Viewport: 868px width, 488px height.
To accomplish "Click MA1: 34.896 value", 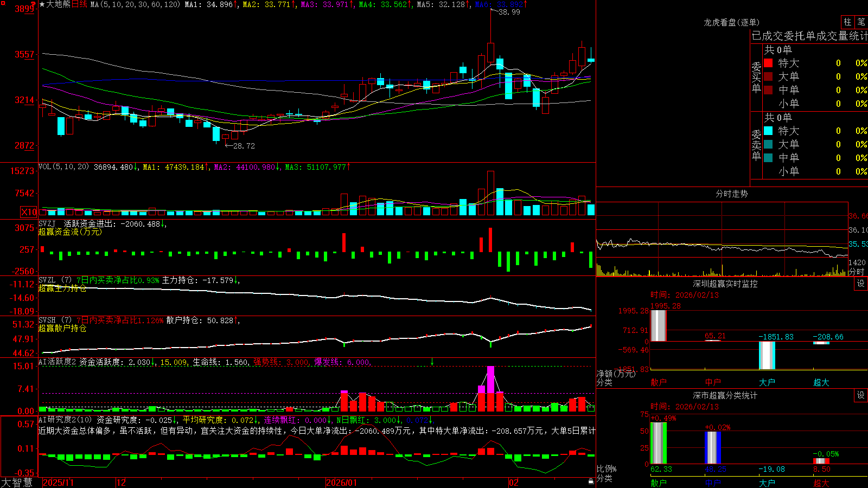I will [208, 4].
